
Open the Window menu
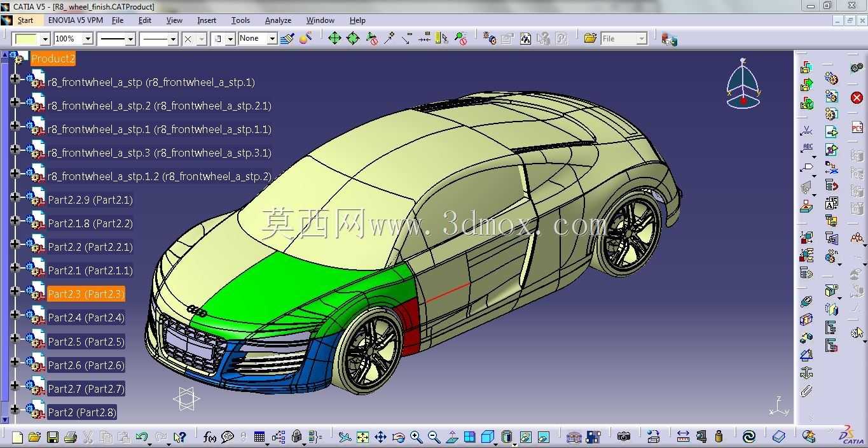click(x=320, y=20)
